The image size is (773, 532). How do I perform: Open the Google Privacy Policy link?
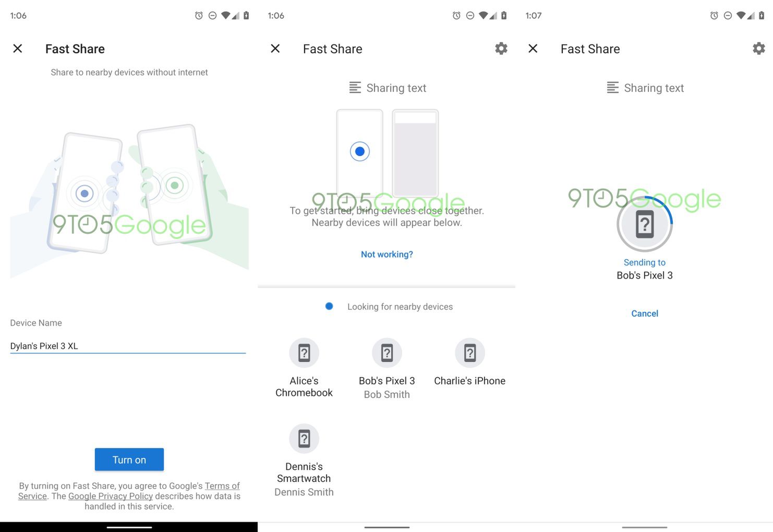[x=110, y=496]
